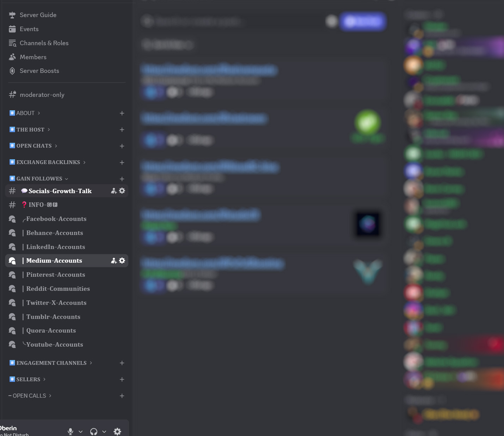The width and height of the screenshot is (504, 436).
Task: Collapse the GAIN FOLLOWES category
Action: click(39, 179)
